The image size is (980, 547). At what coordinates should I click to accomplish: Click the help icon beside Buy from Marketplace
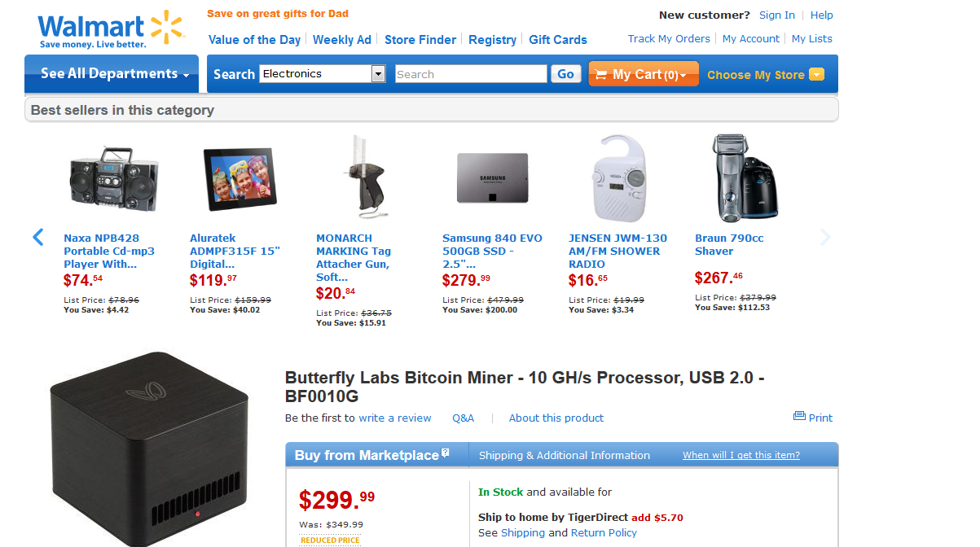[446, 453]
